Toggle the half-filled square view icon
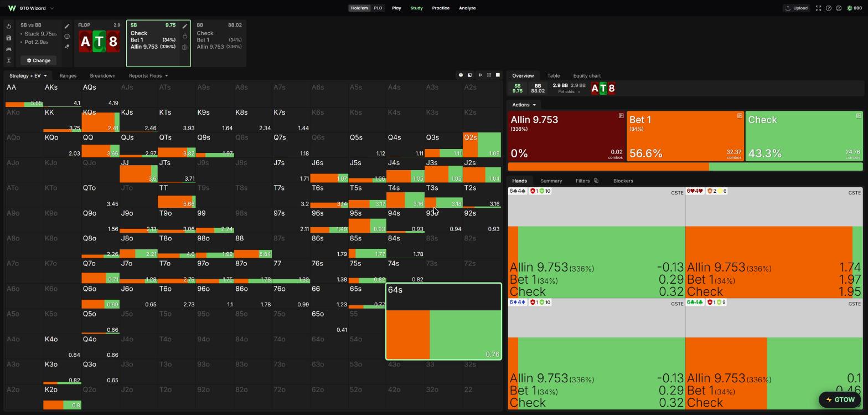 tap(470, 75)
